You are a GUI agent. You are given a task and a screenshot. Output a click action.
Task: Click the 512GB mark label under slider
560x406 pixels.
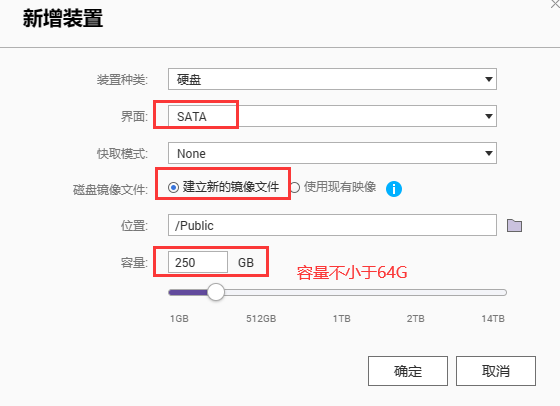261,319
